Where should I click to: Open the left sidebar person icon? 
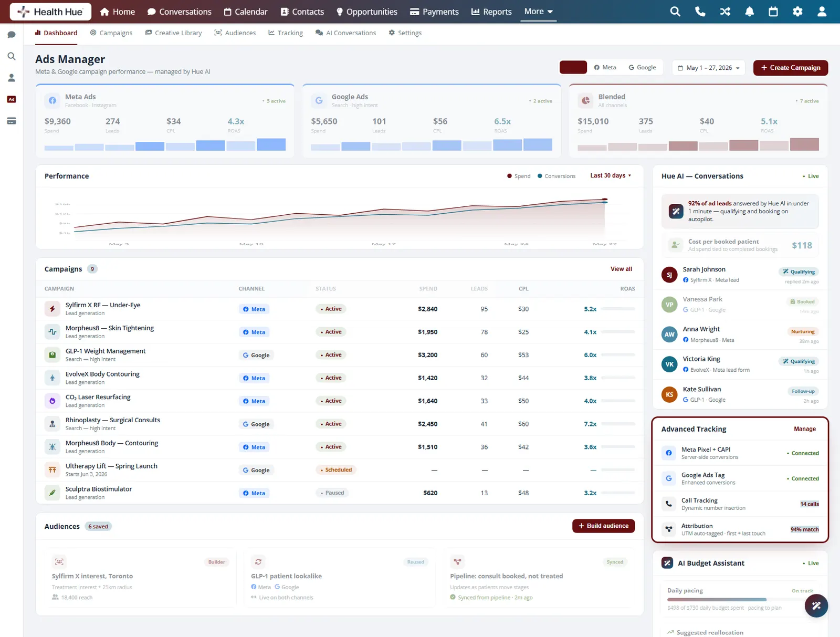pos(12,78)
